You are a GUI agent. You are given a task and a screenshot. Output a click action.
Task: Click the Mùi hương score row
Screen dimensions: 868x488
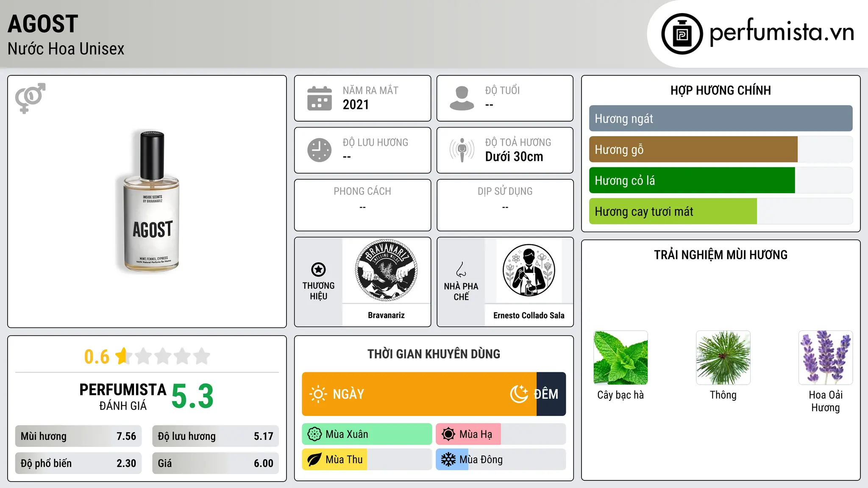pyautogui.click(x=78, y=436)
